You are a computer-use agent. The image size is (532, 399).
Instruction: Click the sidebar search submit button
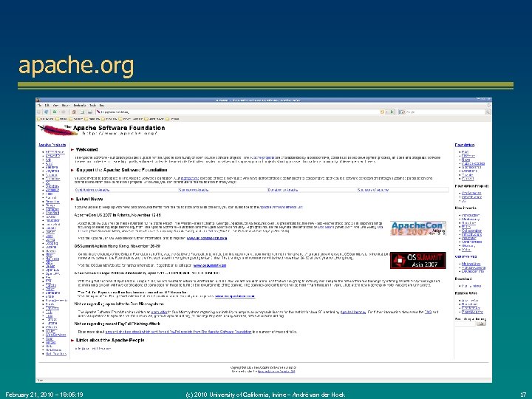481,324
